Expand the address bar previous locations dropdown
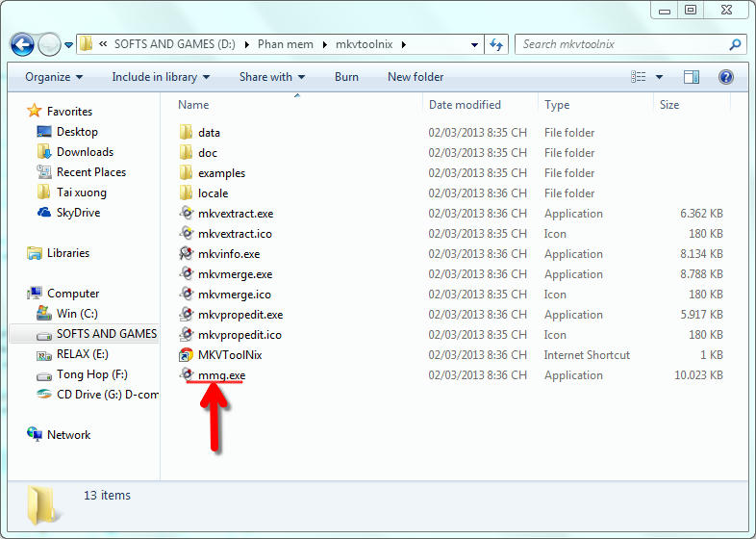 [474, 45]
